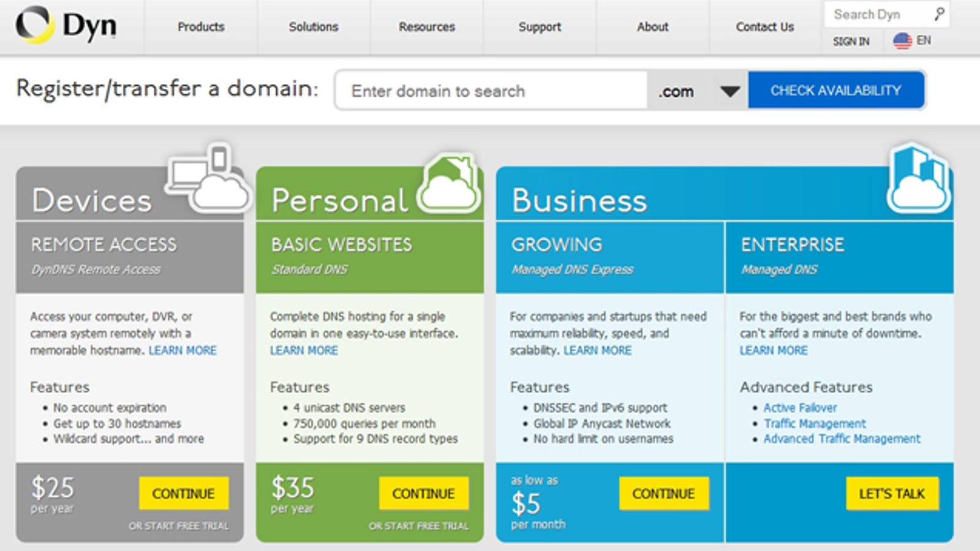Start free trial under Remote Access

(x=178, y=526)
